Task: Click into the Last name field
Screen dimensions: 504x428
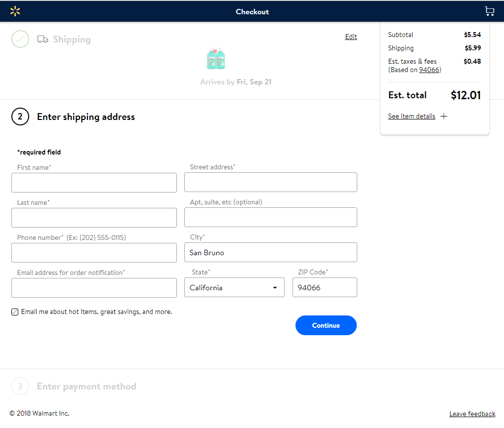Action: [x=94, y=218]
